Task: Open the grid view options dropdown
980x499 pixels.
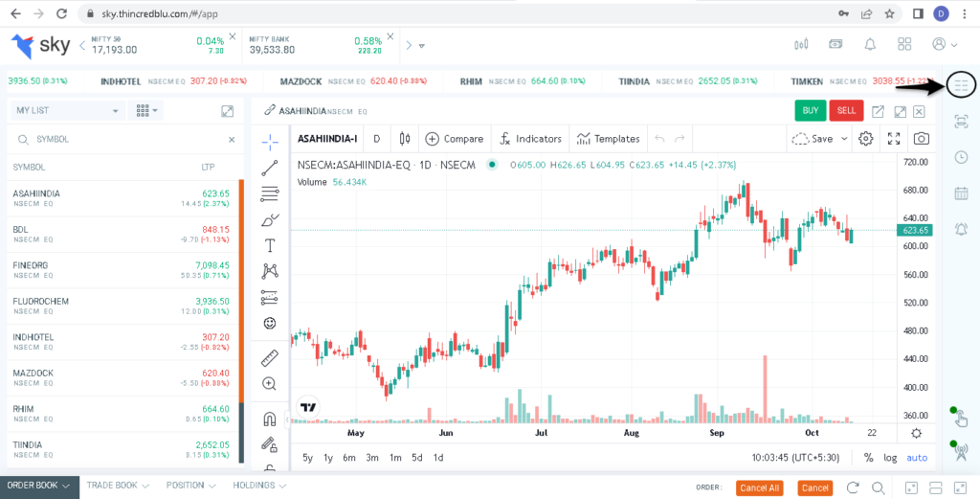Action: pyautogui.click(x=146, y=111)
